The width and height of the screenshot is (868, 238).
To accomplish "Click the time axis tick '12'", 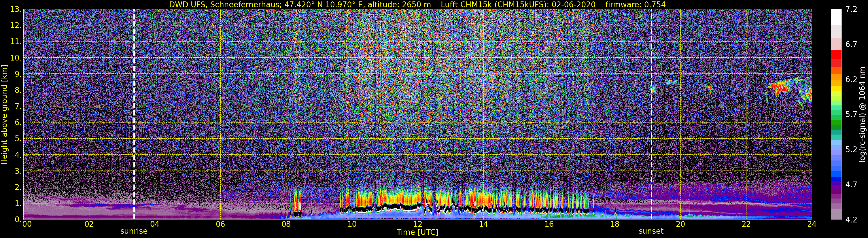I will [417, 224].
